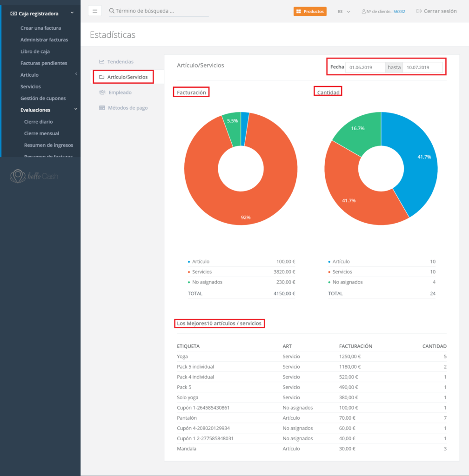Screen dimensions: 469x476
Task: Click the end date field 10.07.2019
Action: (423, 67)
